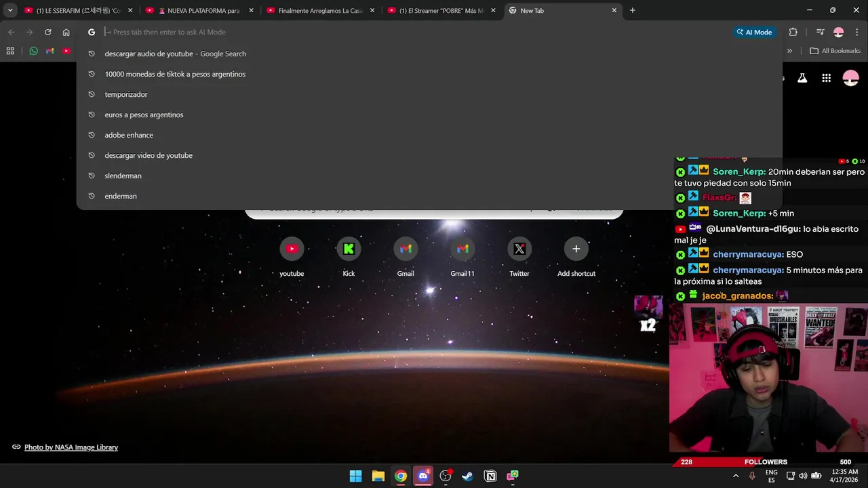Open Steam from taskbar
The height and width of the screenshot is (488, 868).
click(x=468, y=476)
